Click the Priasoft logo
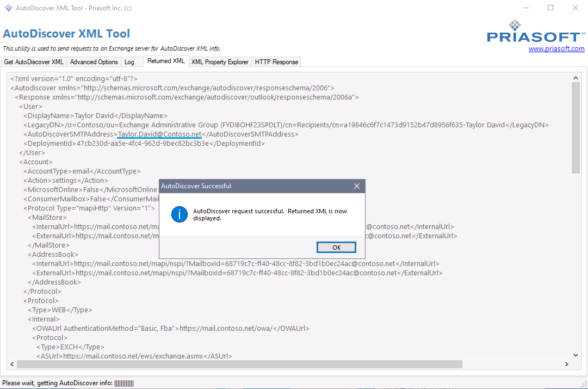Screen dimensions: 588x389 coord(535,31)
